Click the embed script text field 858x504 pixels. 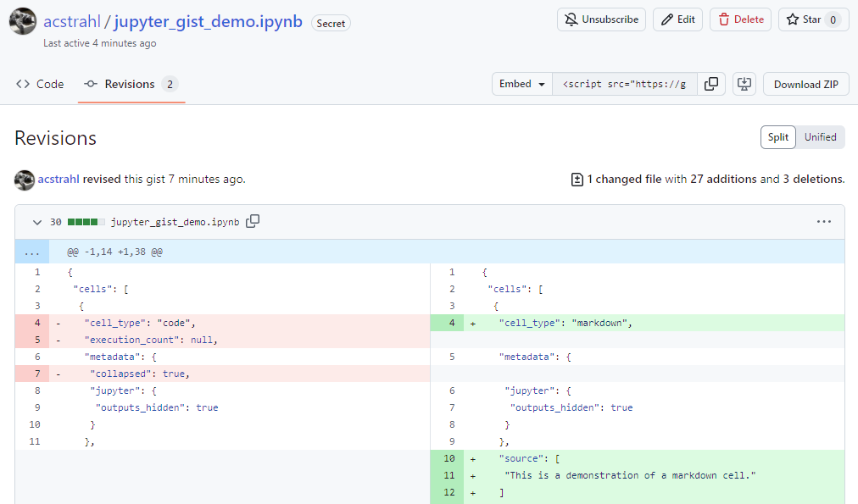(625, 84)
